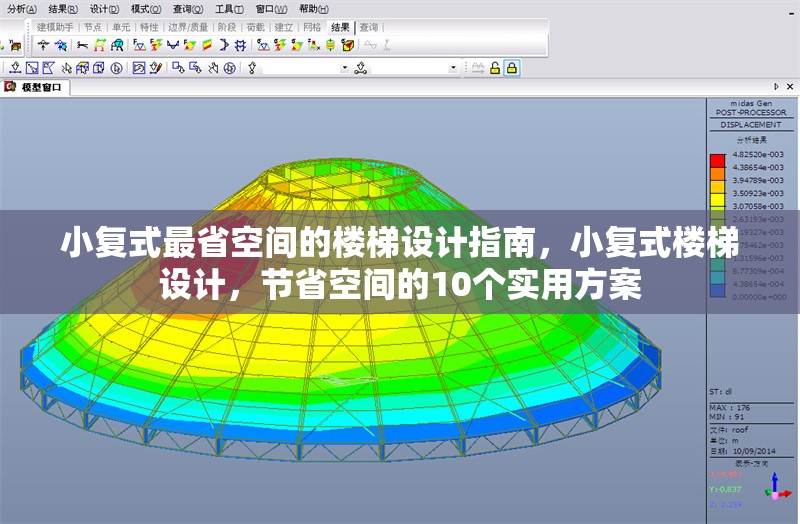Toggle the open padlock icon
Viewport: 800px width, 524px height.
[x=494, y=68]
